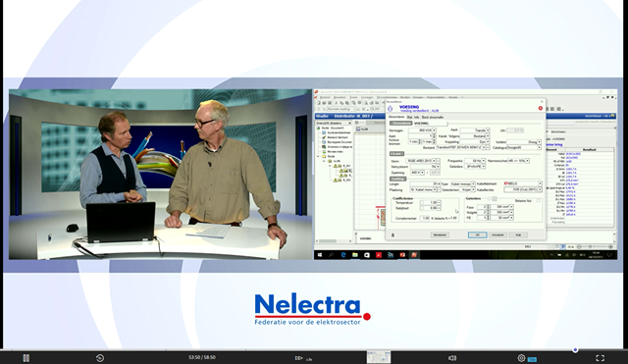628x364 pixels.
Task: Open the playback speed control
Action: [298, 358]
